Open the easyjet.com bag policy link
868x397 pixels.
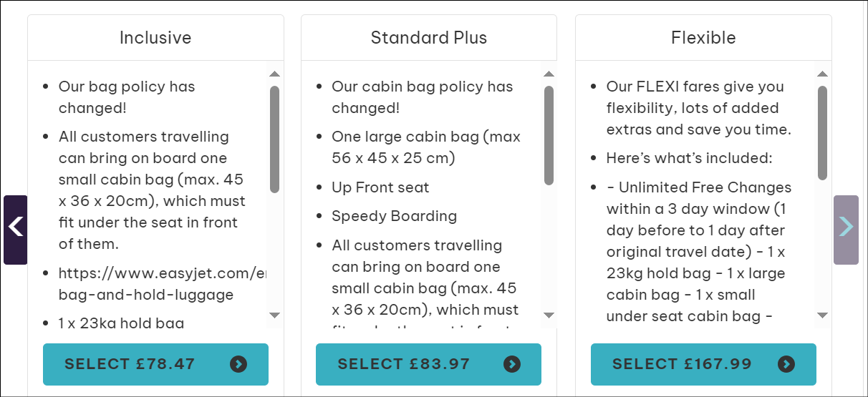pos(161,283)
